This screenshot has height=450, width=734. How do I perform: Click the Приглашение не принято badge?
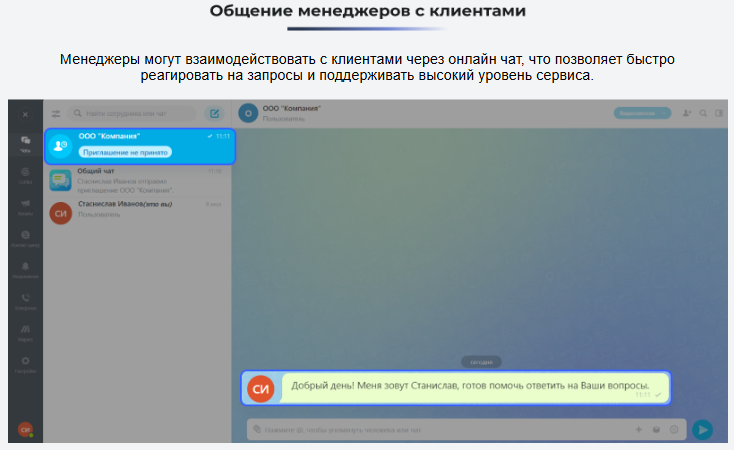click(x=125, y=152)
